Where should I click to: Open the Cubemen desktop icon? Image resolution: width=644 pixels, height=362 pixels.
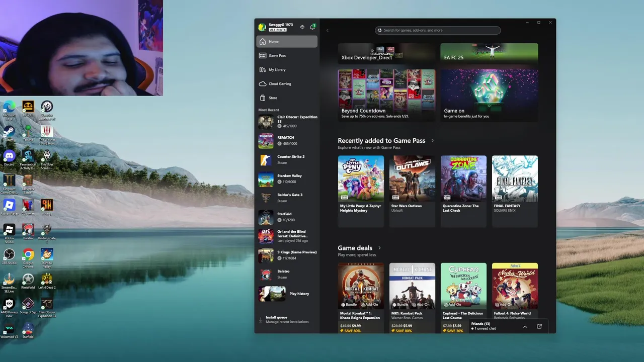click(28, 208)
